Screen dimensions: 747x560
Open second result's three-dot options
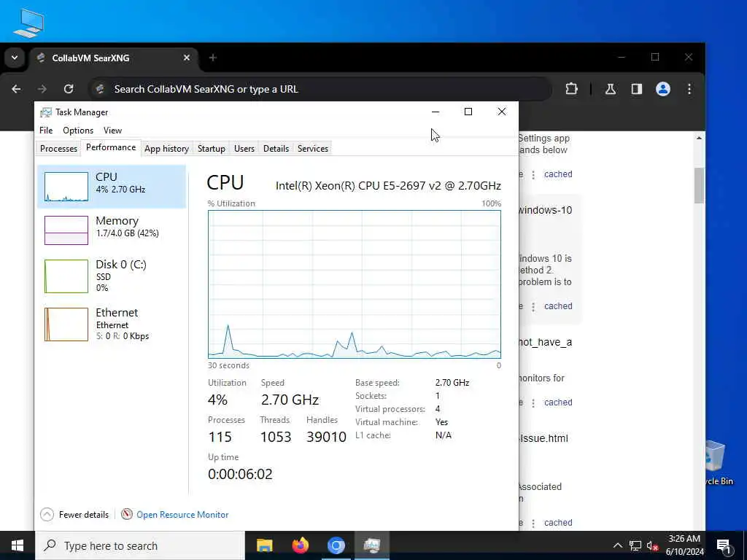[533, 307]
